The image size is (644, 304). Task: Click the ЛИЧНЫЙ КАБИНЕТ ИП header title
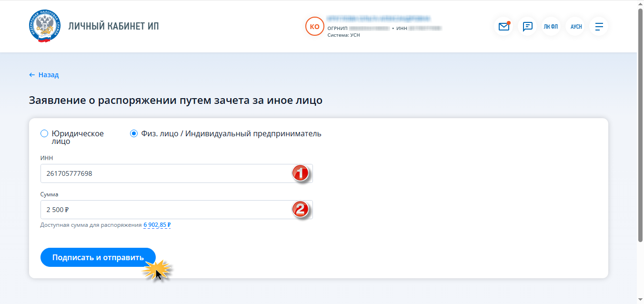[114, 26]
